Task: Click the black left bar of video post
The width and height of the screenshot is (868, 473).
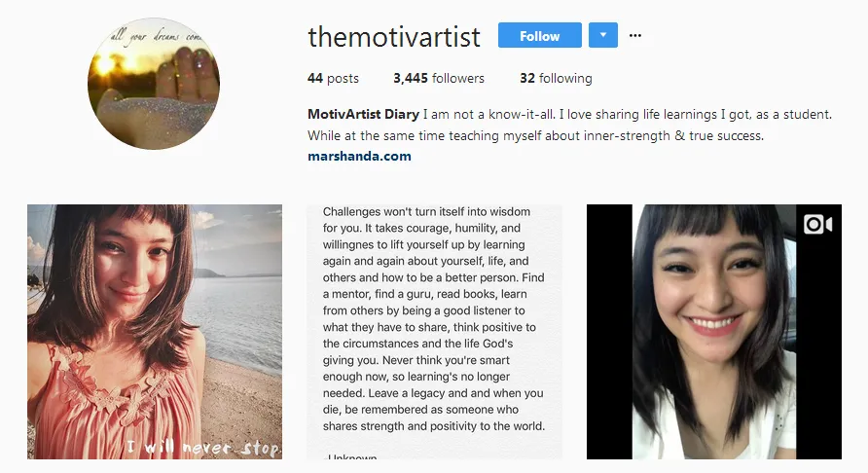Action: point(609,332)
